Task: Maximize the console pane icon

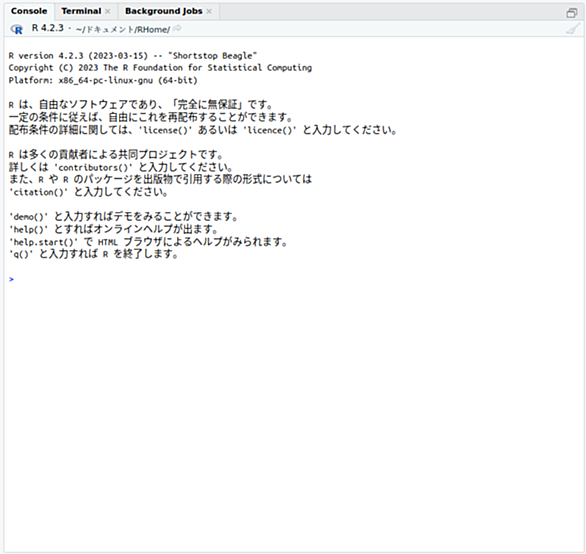Action: tap(571, 13)
